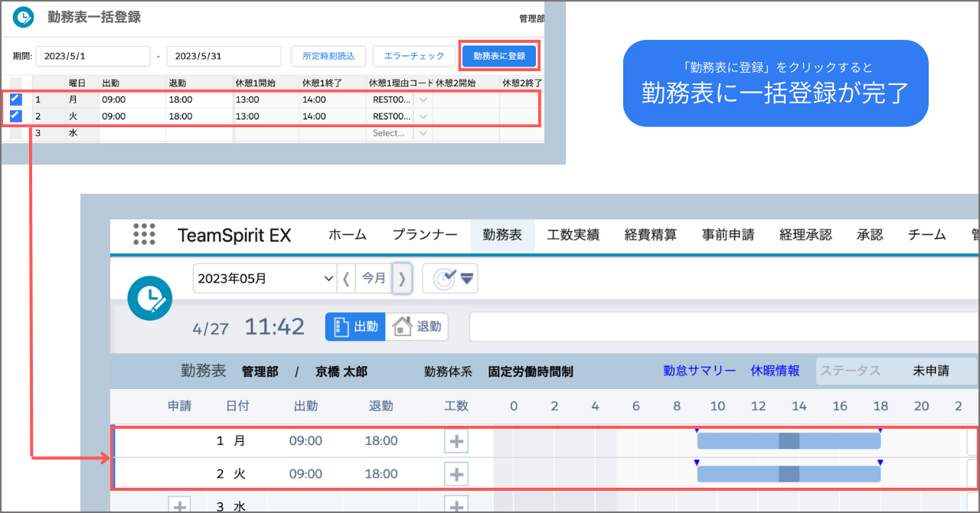Screen dimensions: 980x513
Task: Add work hours for 3 水 row
Action: [x=456, y=506]
